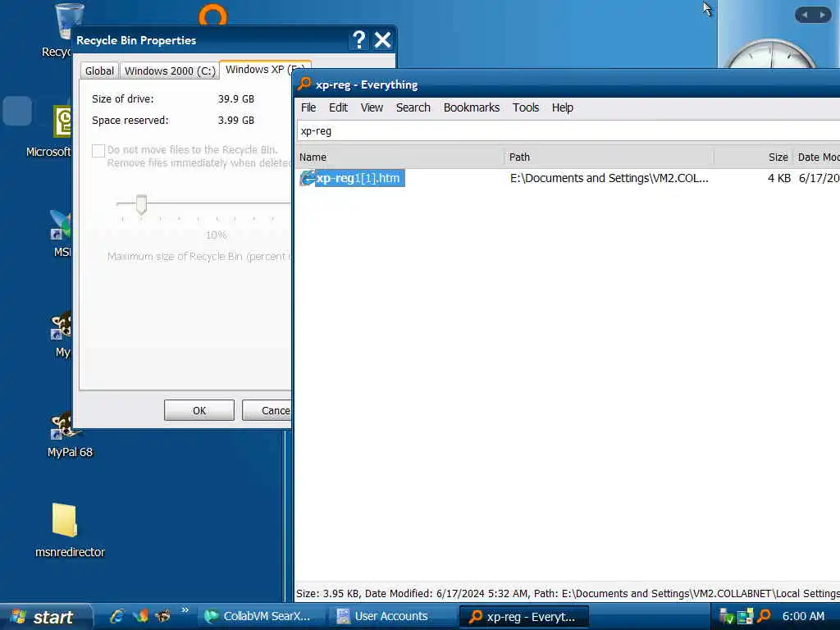Select the Windows XP (E:) tab
Viewport: 840px width, 630px height.
pos(265,70)
